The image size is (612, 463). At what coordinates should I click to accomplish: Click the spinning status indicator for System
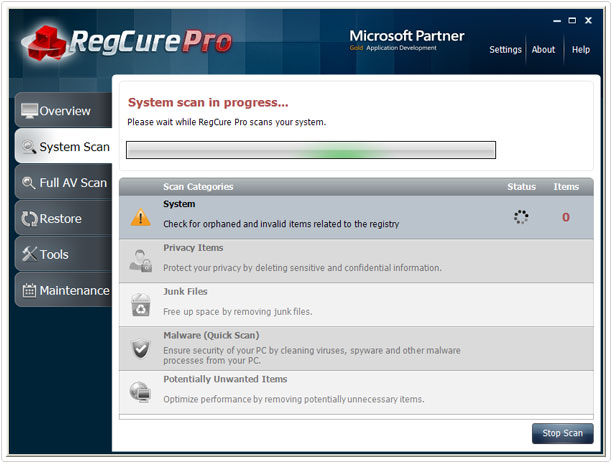[521, 217]
